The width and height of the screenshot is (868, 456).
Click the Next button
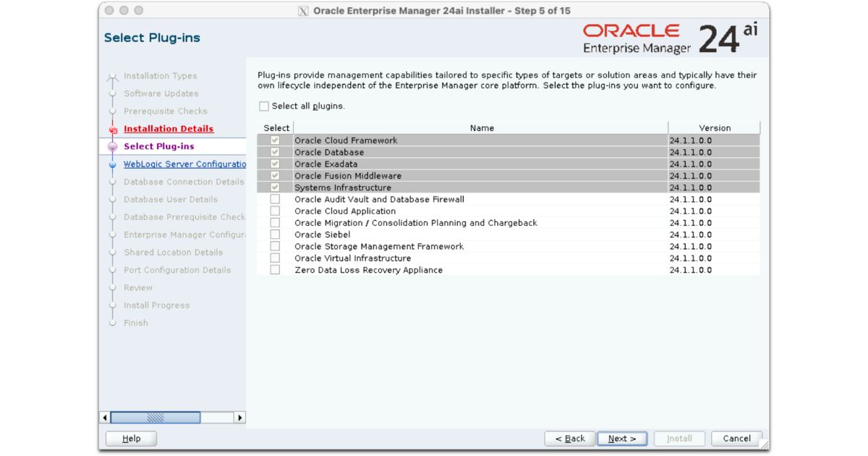pyautogui.click(x=622, y=439)
